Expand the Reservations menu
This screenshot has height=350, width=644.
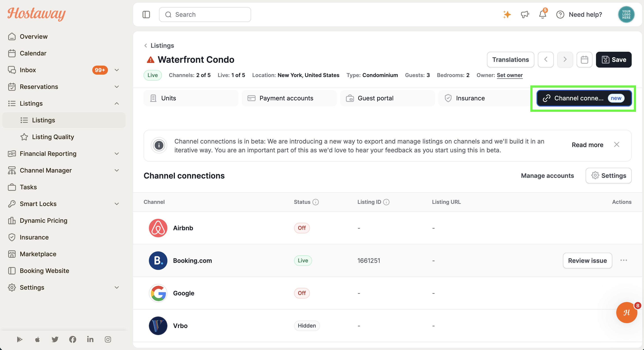(117, 87)
